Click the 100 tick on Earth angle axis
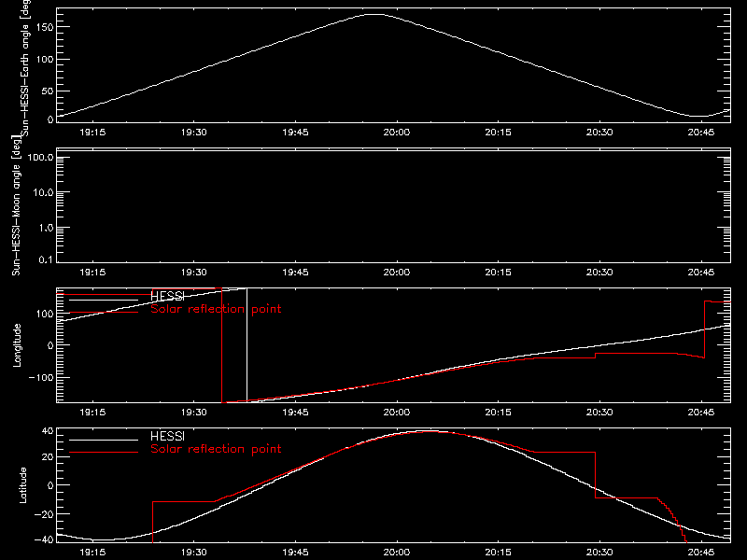 (x=45, y=60)
